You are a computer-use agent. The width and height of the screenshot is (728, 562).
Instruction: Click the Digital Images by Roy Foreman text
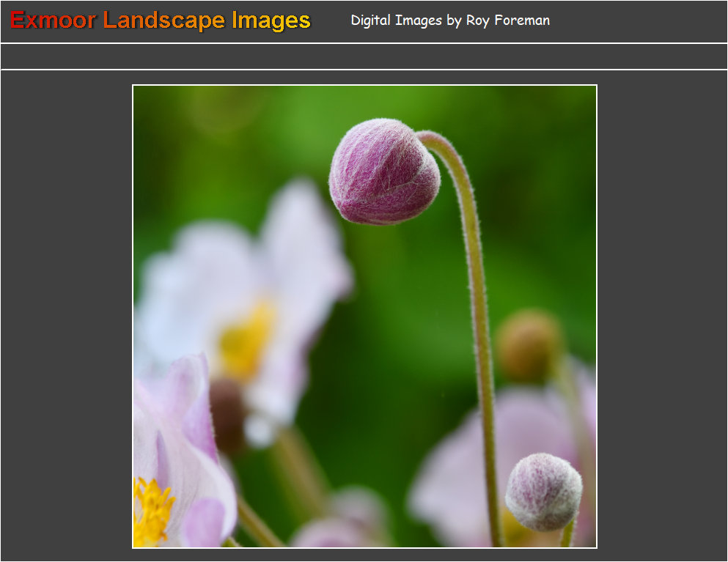(449, 21)
